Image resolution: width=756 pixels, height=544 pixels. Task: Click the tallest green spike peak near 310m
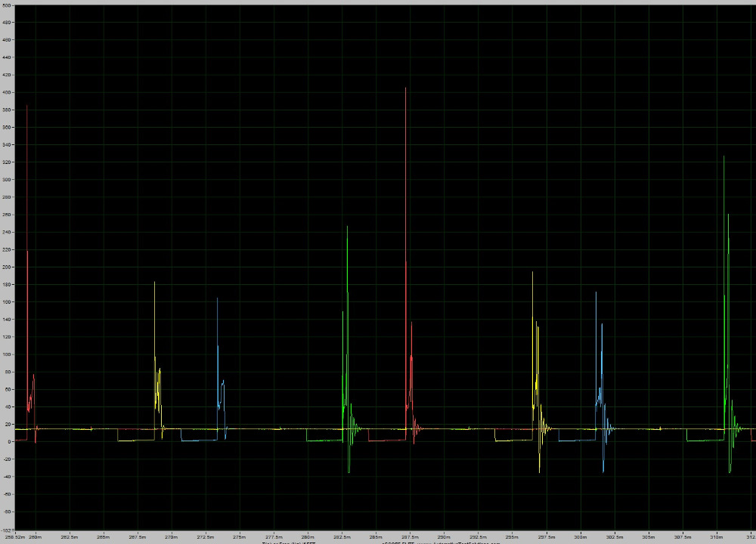pyautogui.click(x=723, y=156)
